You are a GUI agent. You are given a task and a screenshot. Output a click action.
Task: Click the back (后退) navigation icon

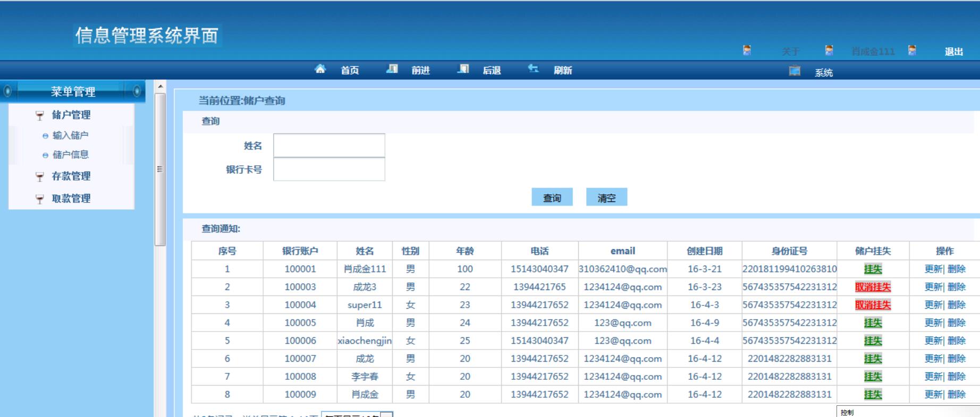[x=463, y=69]
